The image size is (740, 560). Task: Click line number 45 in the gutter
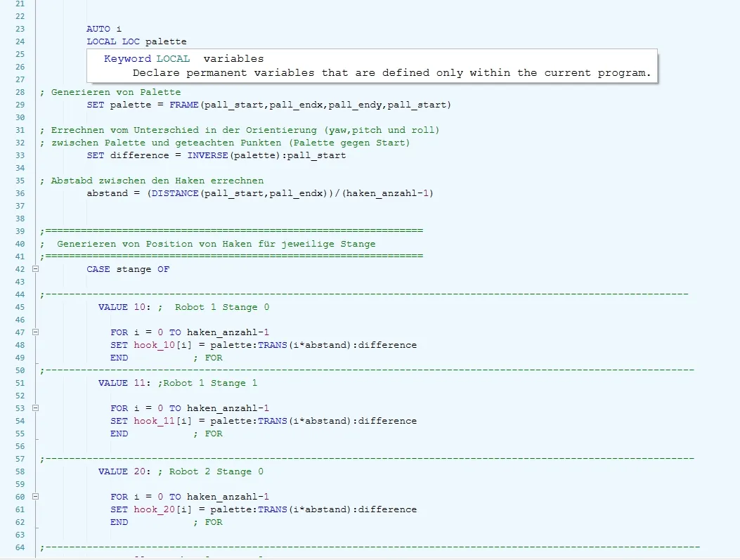[x=20, y=307]
